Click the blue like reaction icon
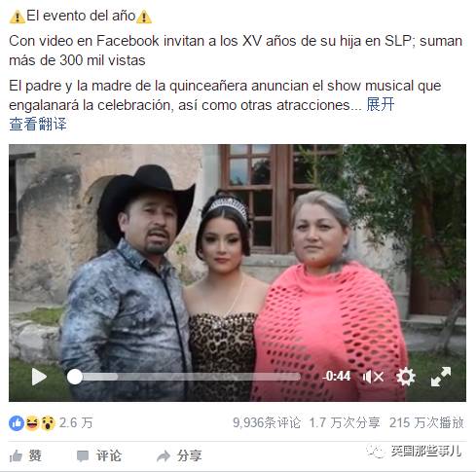The height and width of the screenshot is (472, 476). (x=17, y=423)
